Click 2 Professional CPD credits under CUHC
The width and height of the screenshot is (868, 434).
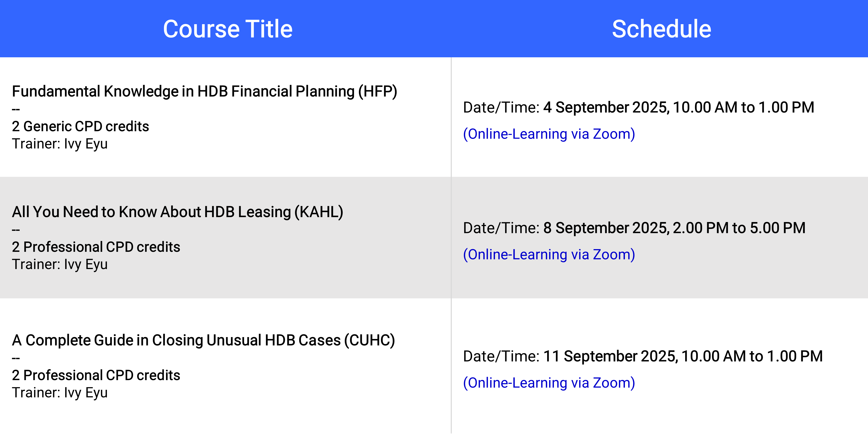(x=96, y=375)
